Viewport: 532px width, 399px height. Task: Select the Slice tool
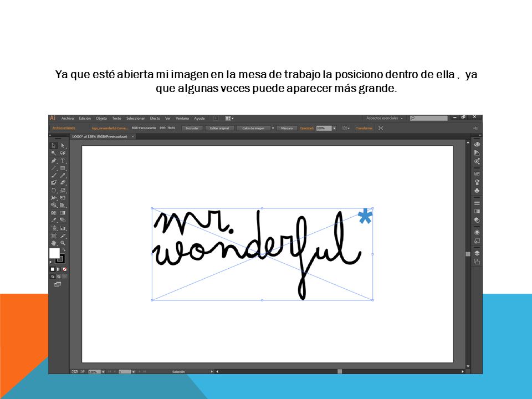pyautogui.click(x=63, y=236)
